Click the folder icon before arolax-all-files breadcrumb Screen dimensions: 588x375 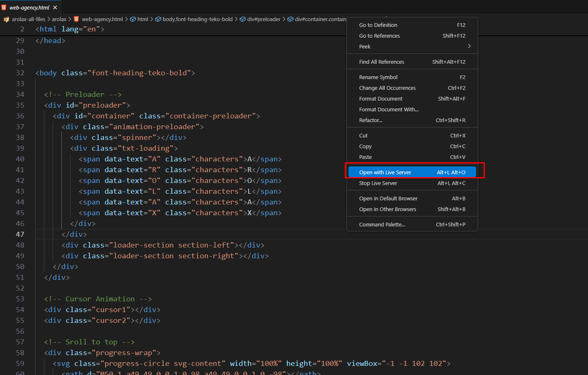coord(6,19)
